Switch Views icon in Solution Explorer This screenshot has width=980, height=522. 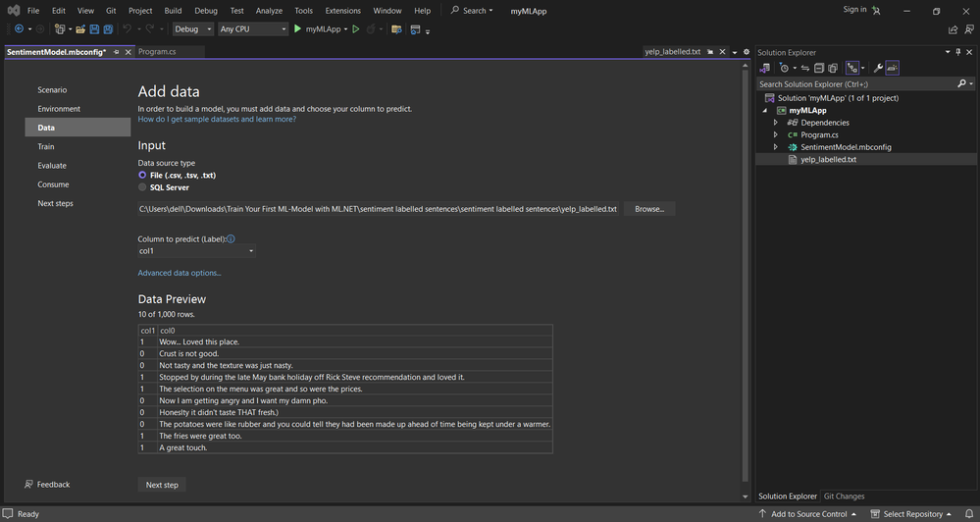click(764, 68)
